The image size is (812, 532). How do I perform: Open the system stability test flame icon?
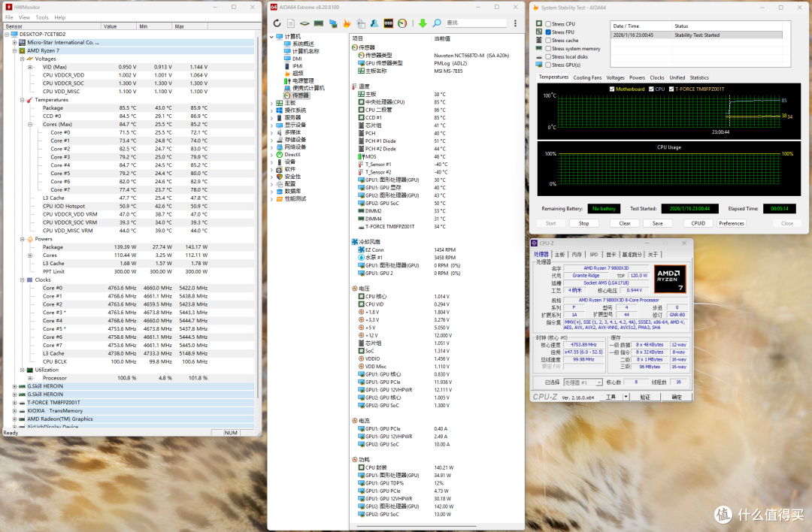[x=347, y=23]
